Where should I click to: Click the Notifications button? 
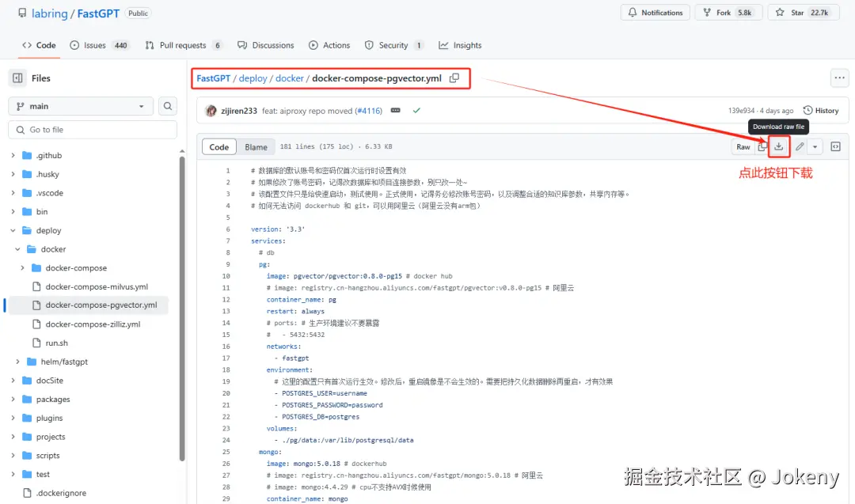(655, 13)
